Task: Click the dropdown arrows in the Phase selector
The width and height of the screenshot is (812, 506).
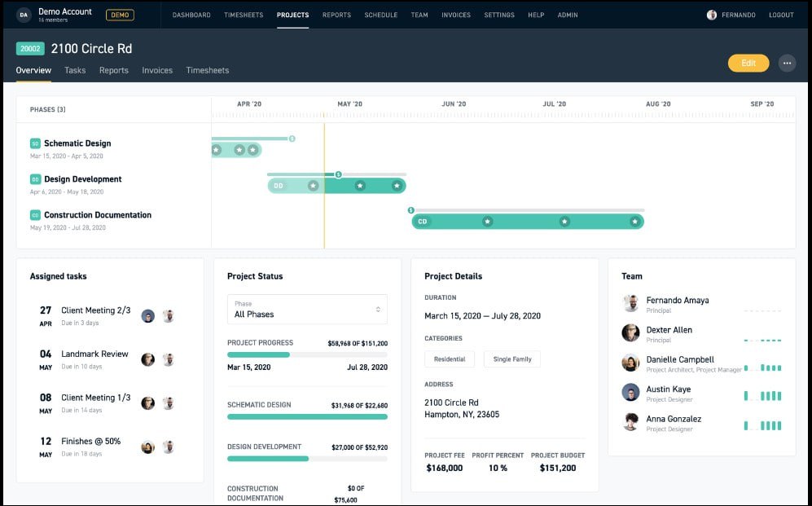Action: tap(378, 309)
